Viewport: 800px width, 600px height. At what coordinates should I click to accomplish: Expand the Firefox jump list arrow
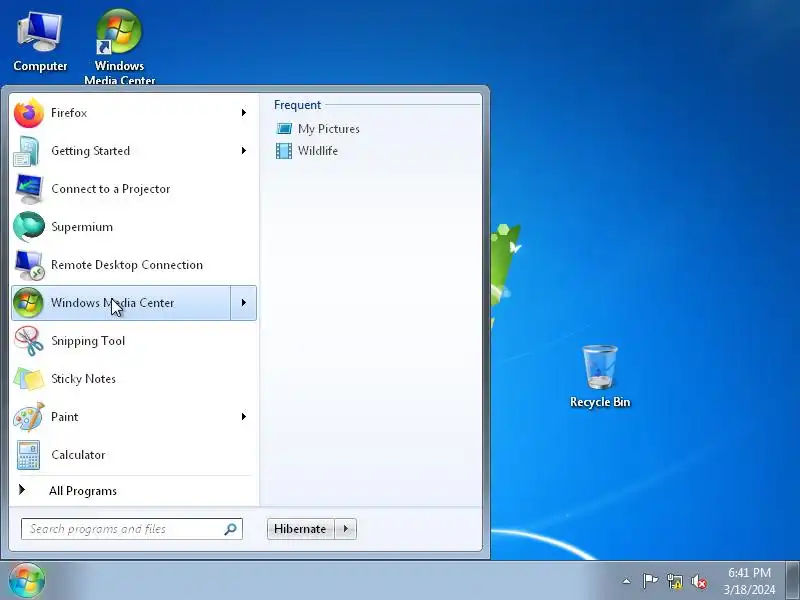click(244, 113)
